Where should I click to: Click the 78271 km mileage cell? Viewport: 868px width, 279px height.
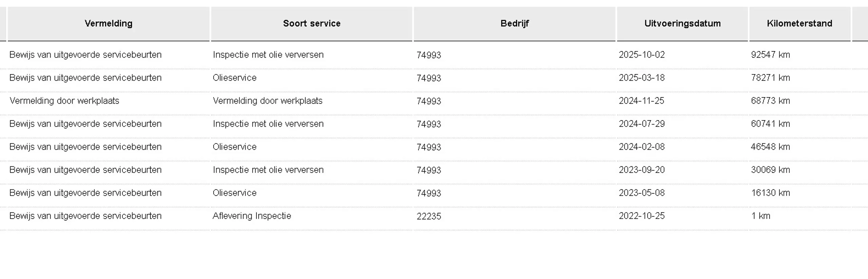tap(770, 78)
